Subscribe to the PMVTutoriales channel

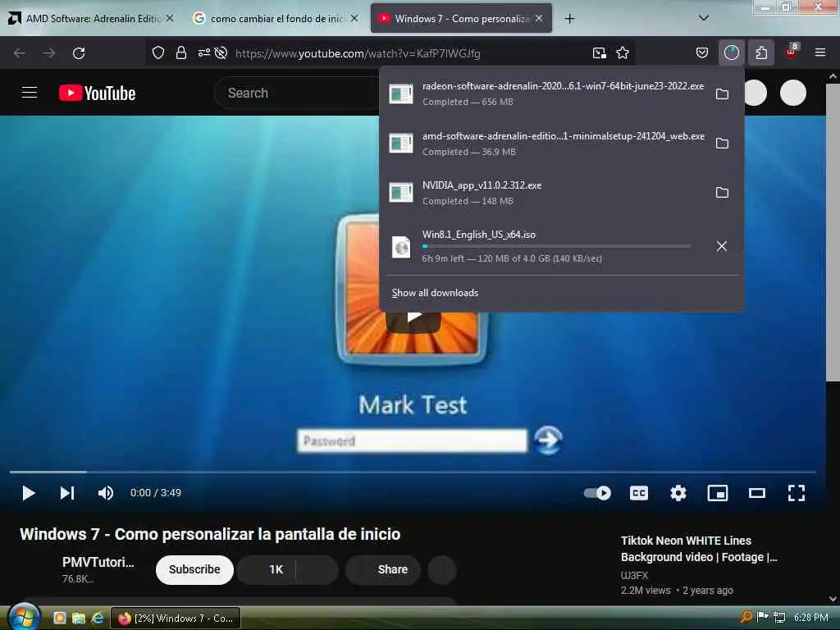194,569
